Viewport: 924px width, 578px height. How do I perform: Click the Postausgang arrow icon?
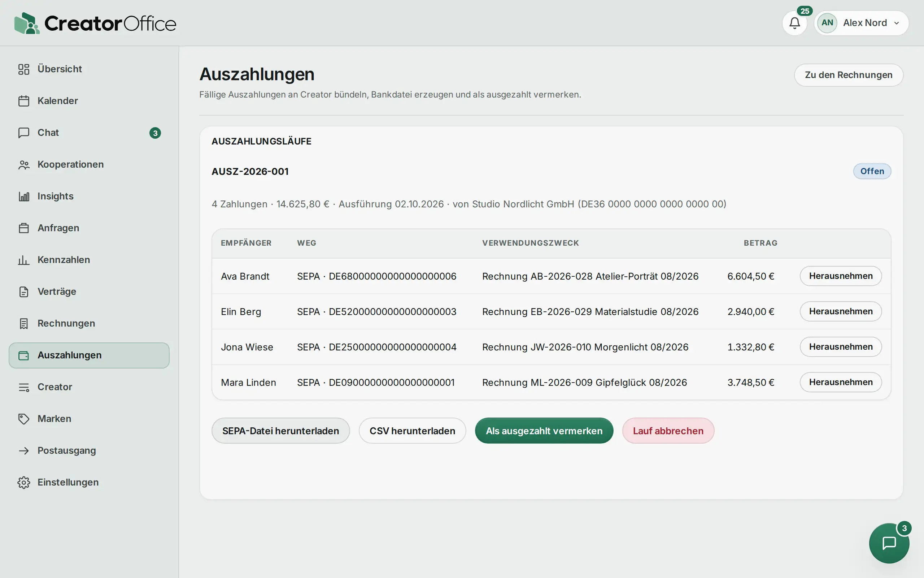coord(24,450)
